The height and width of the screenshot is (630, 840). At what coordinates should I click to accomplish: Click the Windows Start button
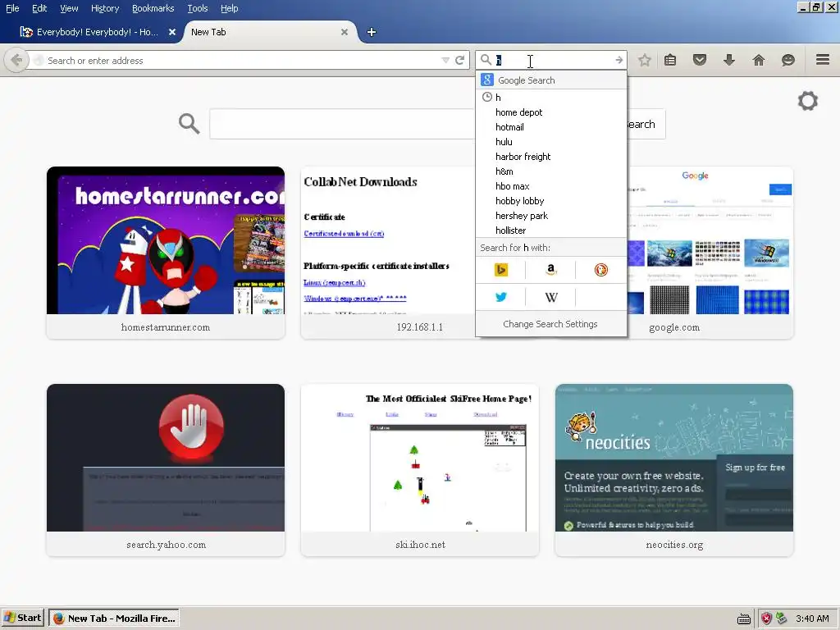click(x=22, y=618)
